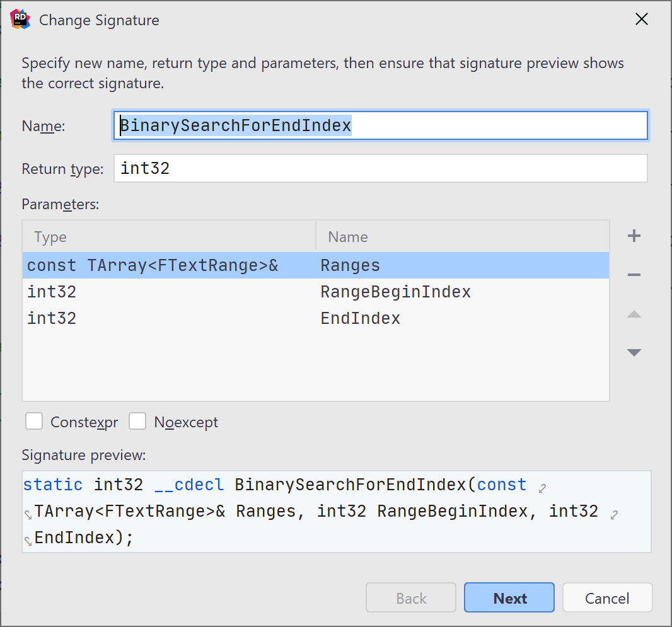Viewport: 672px width, 627px height.
Task: Enable the Noexcept checkbox
Action: [x=137, y=421]
